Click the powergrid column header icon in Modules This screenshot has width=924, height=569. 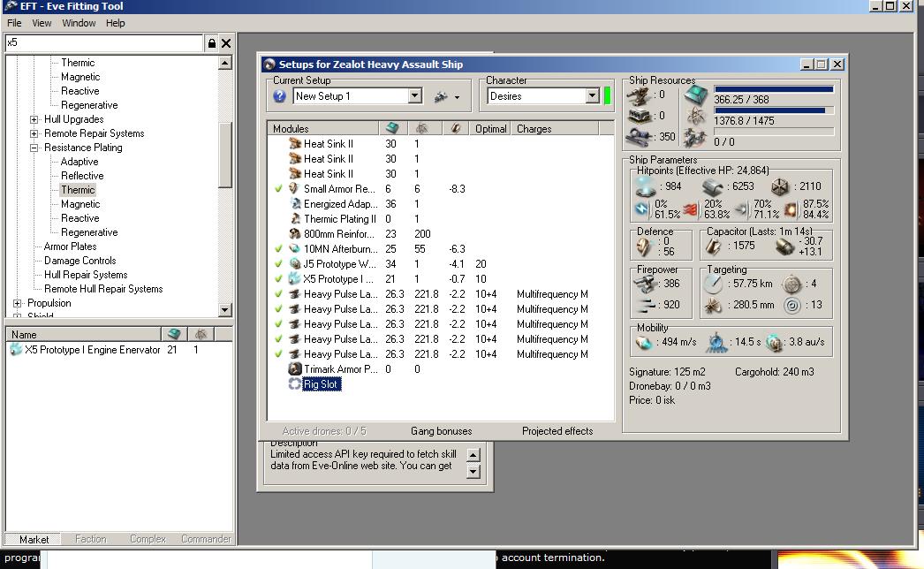[421, 128]
